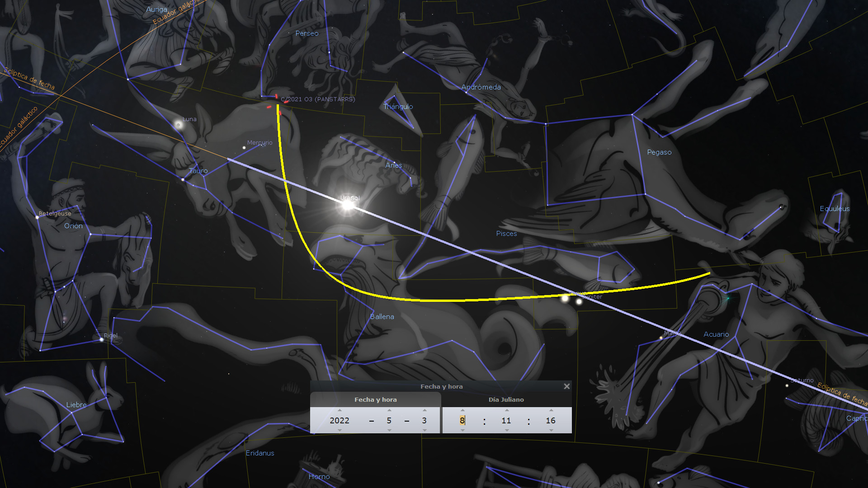Screen dimensions: 868x488
Task: Decrease the year 2022 with its down arrow
Action: click(340, 431)
